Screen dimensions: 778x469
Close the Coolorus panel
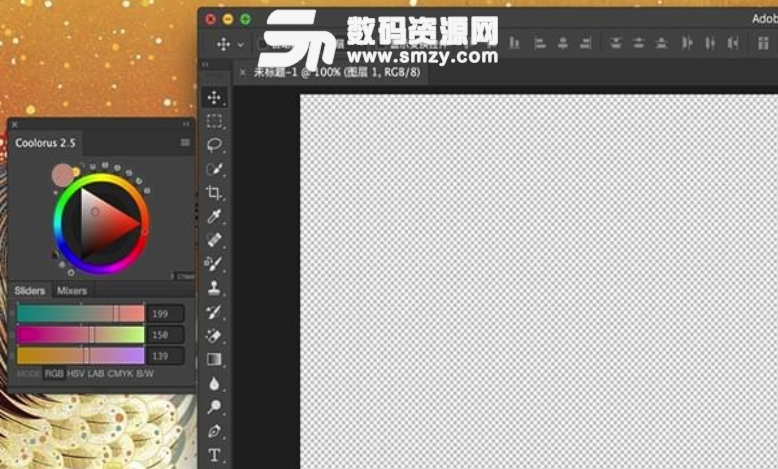click(14, 125)
